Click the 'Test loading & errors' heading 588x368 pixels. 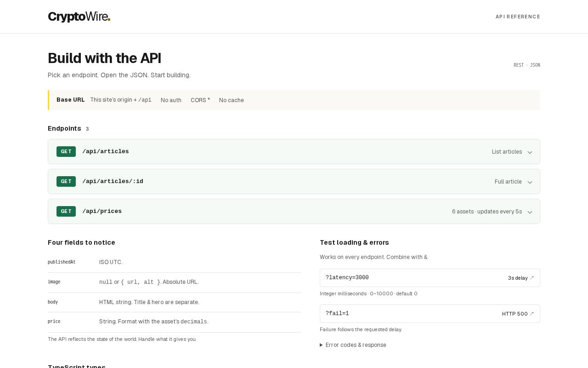pos(354,242)
